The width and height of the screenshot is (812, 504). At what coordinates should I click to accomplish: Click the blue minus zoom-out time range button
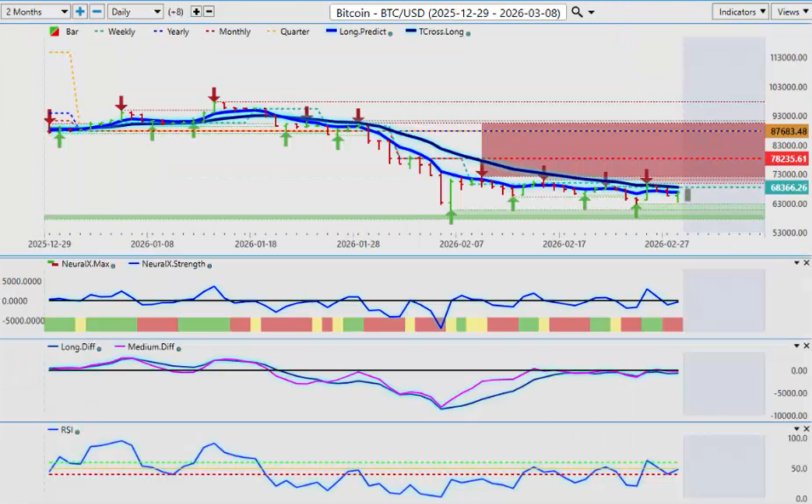point(97,11)
